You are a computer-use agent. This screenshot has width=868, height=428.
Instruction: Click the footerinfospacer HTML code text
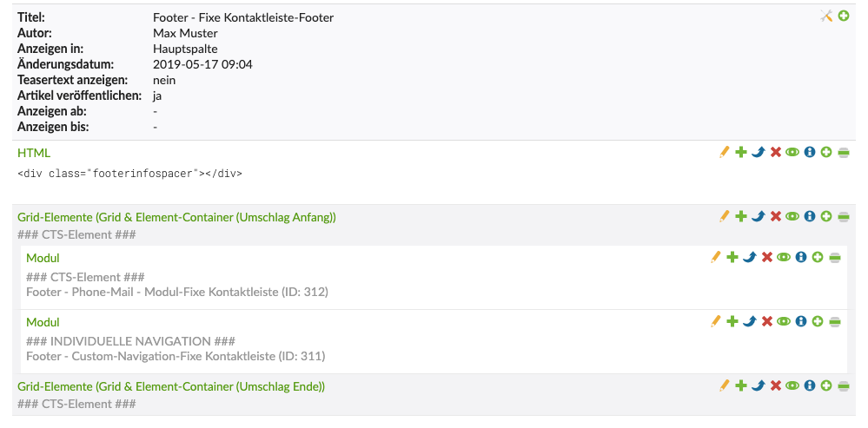pos(129,173)
